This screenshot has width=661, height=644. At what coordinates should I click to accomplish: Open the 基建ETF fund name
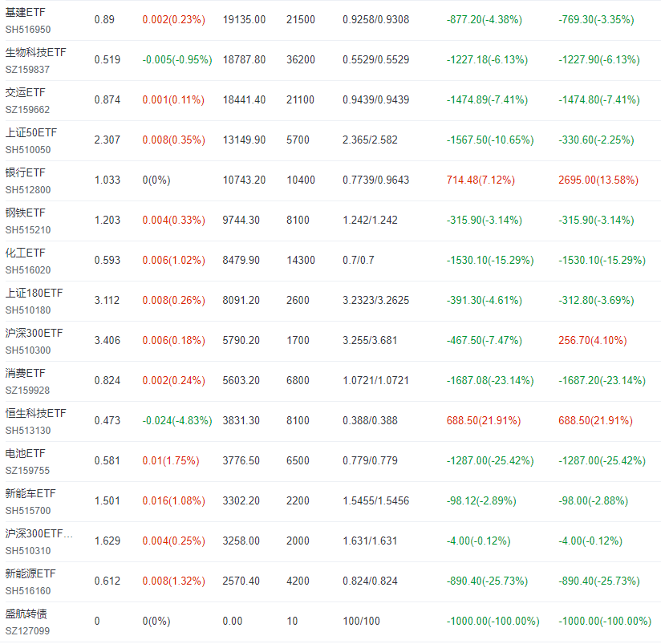coord(26,13)
